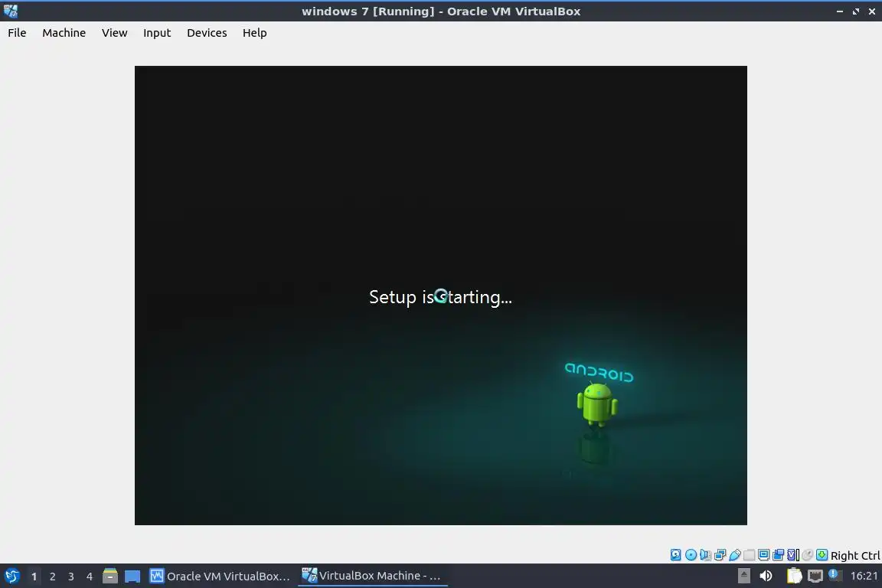Click the display settings status icon

click(x=764, y=555)
